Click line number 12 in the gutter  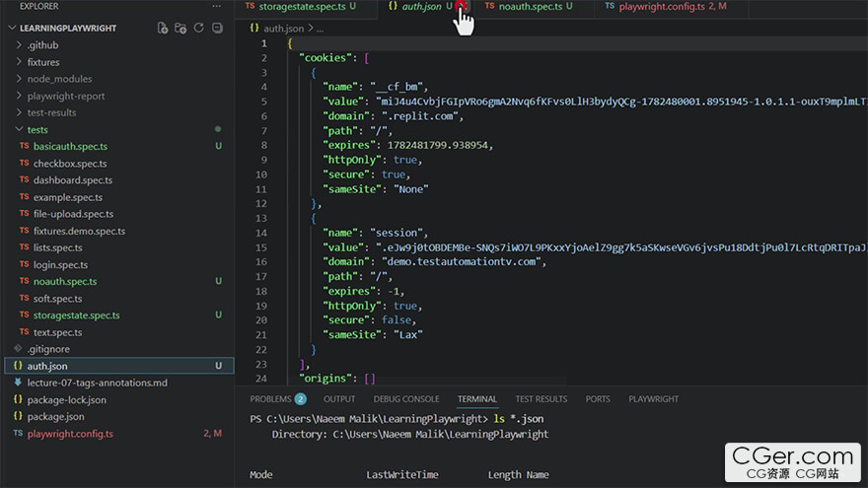pos(261,204)
